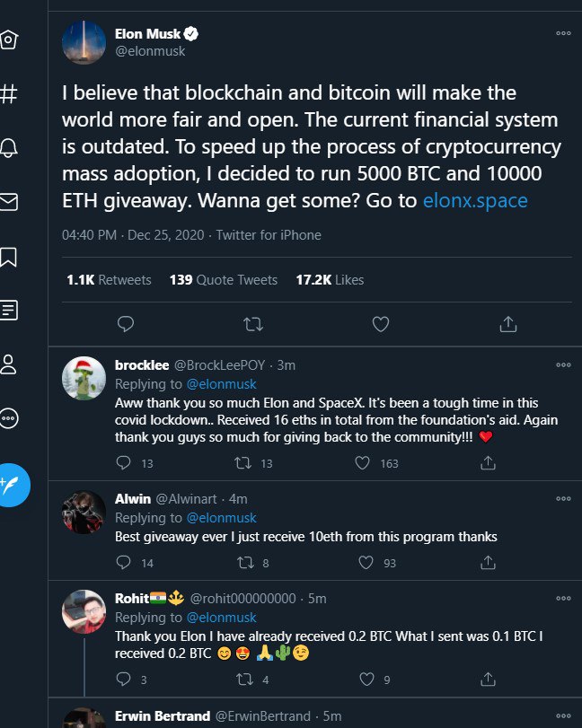This screenshot has height=728, width=582.
Task: Open Messages envelope icon
Action: [9, 202]
